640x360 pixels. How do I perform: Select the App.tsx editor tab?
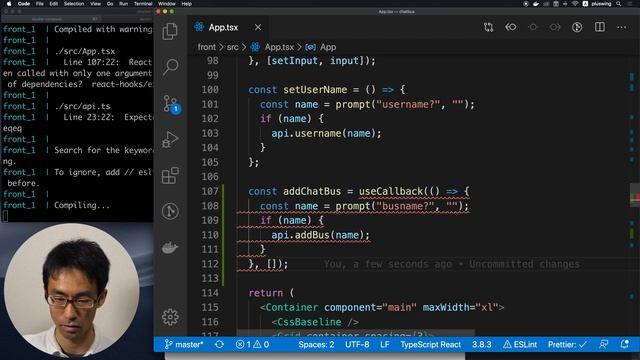click(x=229, y=27)
